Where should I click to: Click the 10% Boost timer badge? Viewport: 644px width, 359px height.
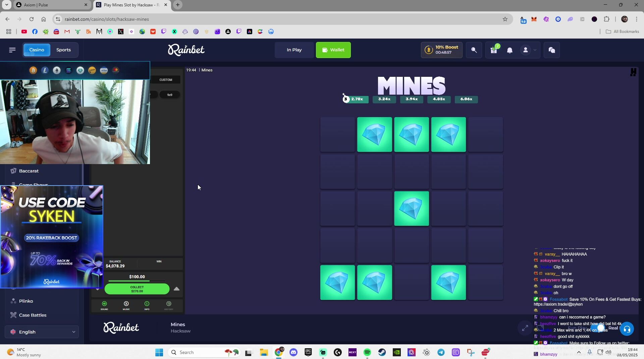pyautogui.click(x=441, y=50)
